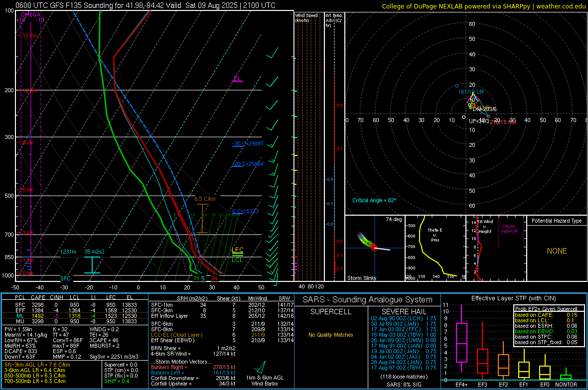Click the 'DN=203/6' Corfidi label on hodograph
This screenshot has width=588, height=390.
tap(484, 109)
